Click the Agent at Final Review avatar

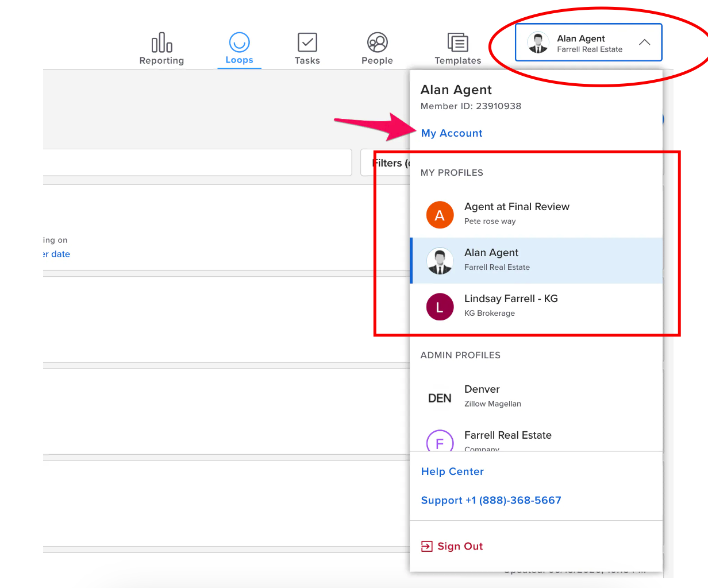pos(440,214)
